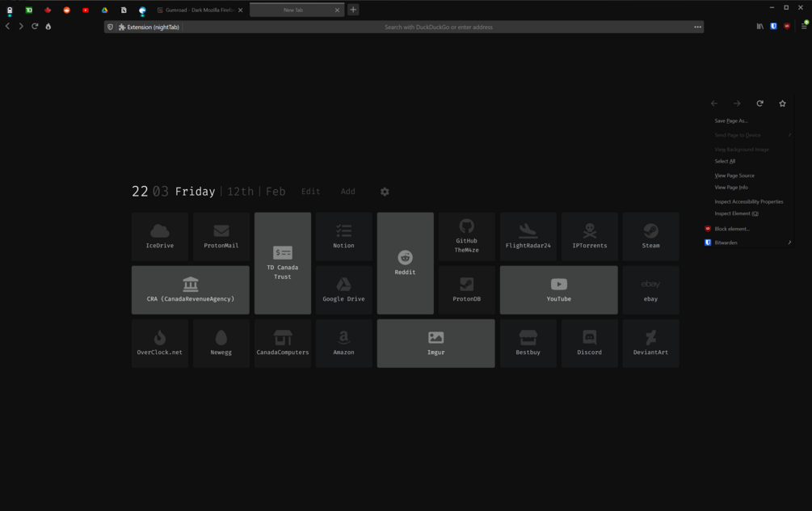Open a new tab with plus button
Image resolution: width=812 pixels, height=511 pixels.
353,10
